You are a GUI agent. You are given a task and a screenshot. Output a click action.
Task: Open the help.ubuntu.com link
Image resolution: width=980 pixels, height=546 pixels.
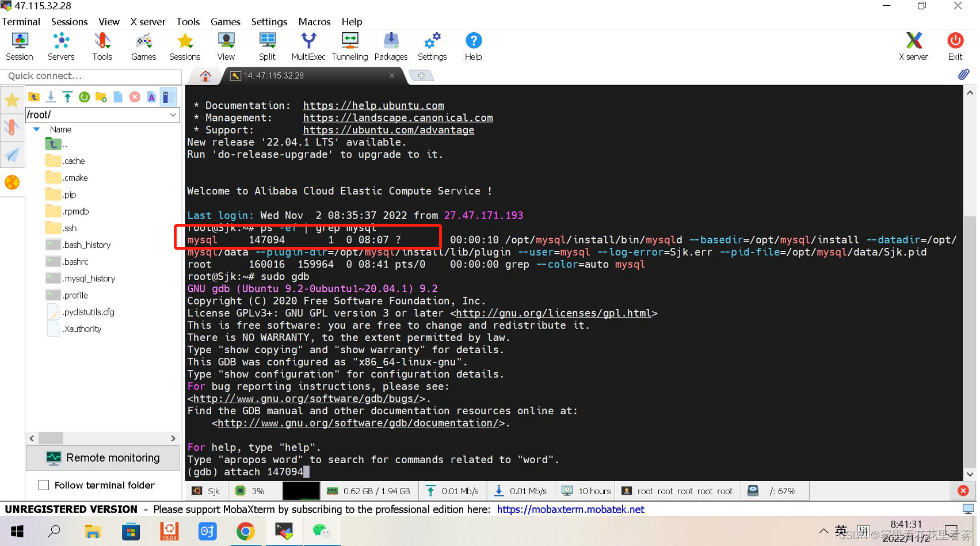click(x=373, y=106)
